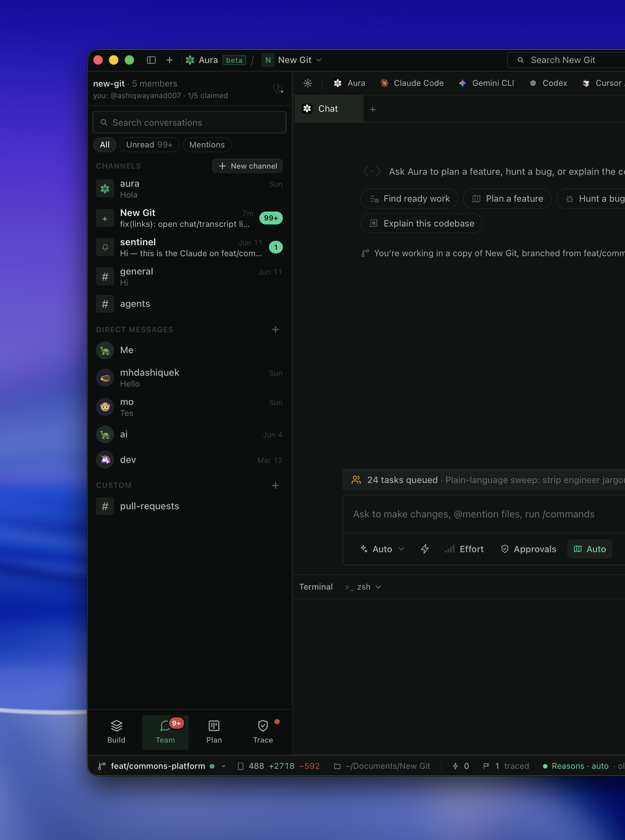The height and width of the screenshot is (840, 625).
Task: Click the sun settings icon above Chat tab
Action: [x=308, y=83]
